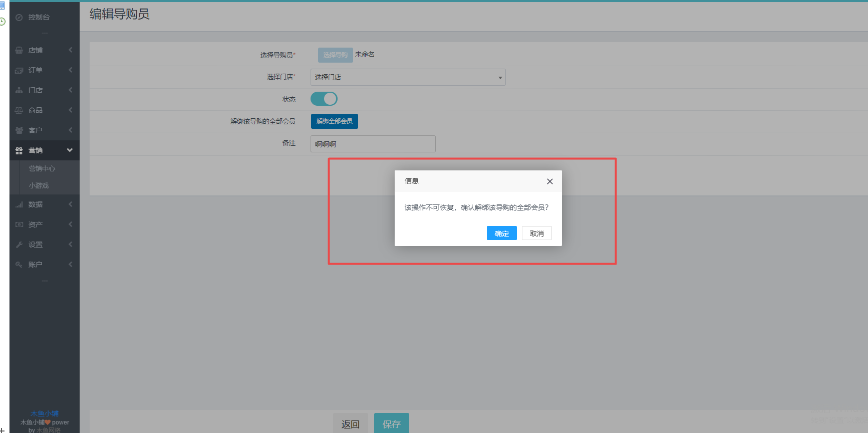
Task: Collapse the 营销 menu chevron
Action: [70, 150]
